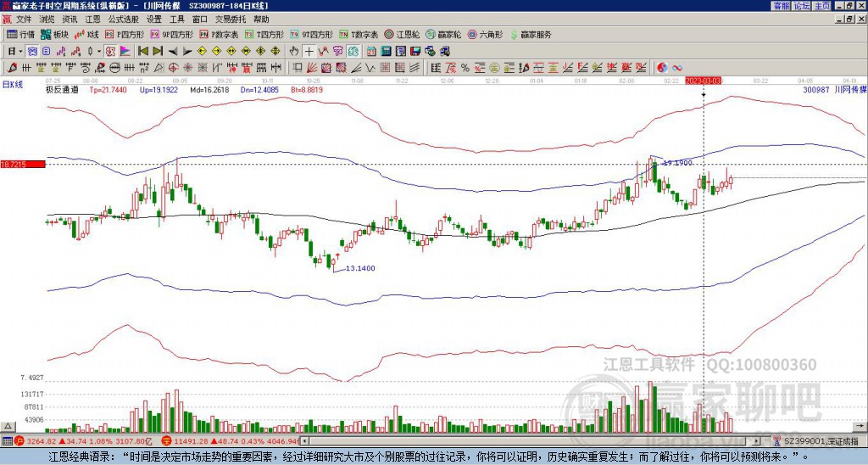The image size is (868, 465).
Task: Select the red pencil drawing tool
Action: point(11,68)
